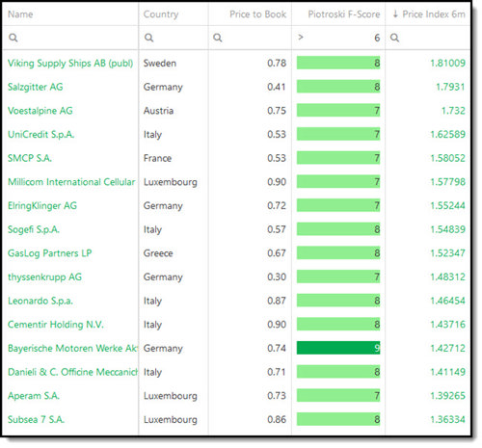482x448 pixels.
Task: Click Price Index value 1.81009
Action: [x=447, y=64]
